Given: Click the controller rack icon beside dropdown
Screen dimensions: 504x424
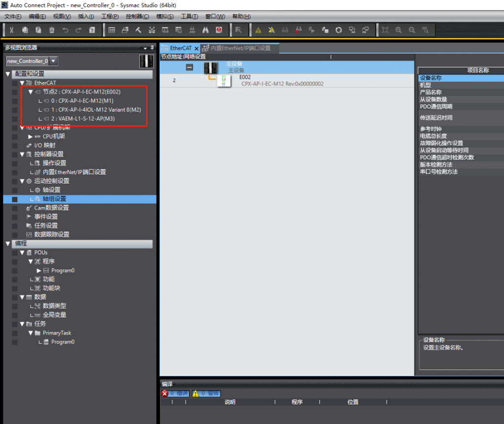Looking at the screenshot, I should 146,61.
